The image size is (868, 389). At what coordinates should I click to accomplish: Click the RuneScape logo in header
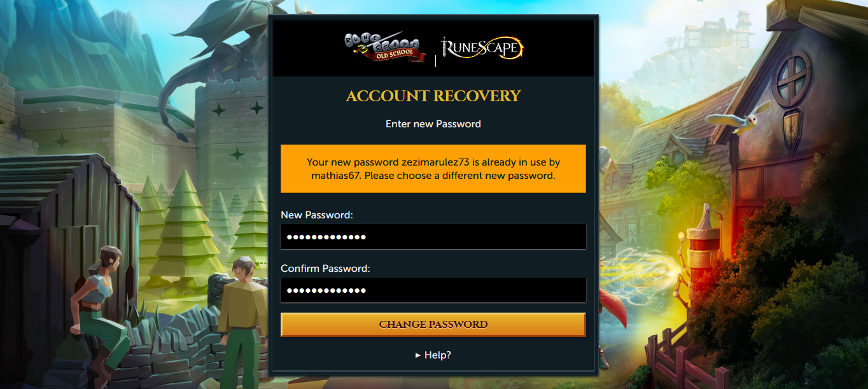coord(482,48)
